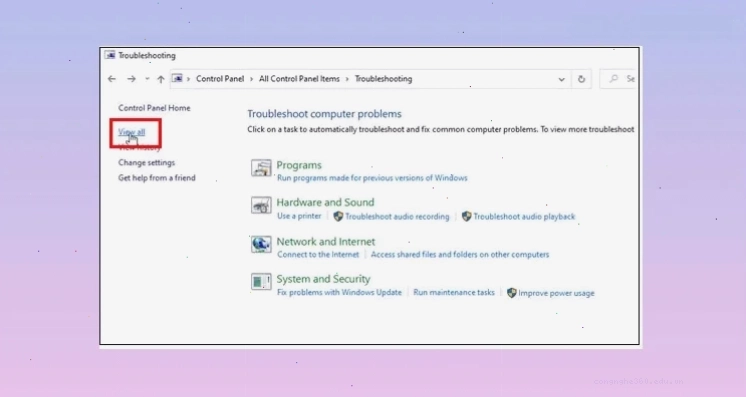Viewport: 746px width, 398px height.
Task: Click Fix problems with Windows Update
Action: coord(339,292)
